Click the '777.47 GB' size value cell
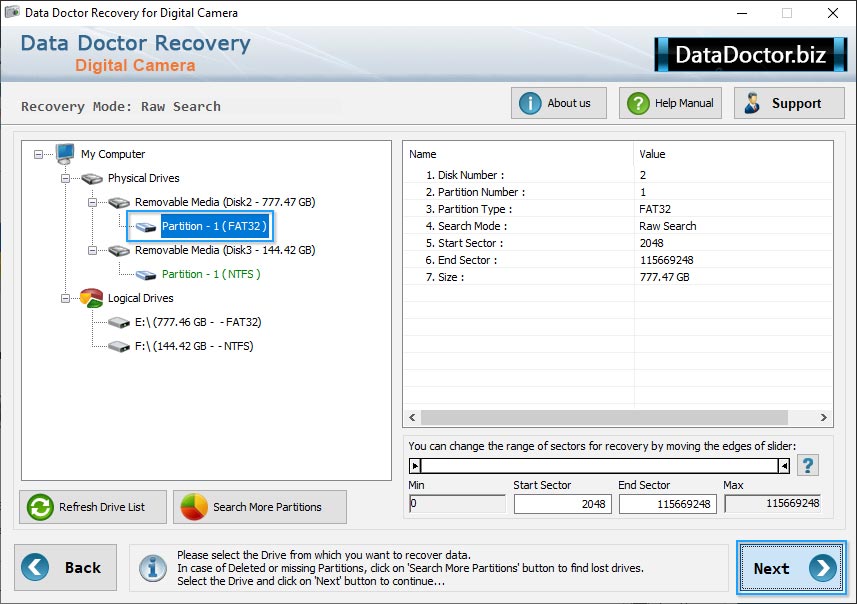857x604 pixels. click(665, 277)
